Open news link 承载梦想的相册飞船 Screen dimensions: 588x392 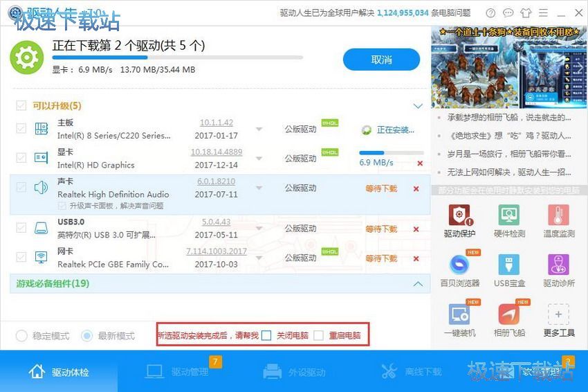509,118
